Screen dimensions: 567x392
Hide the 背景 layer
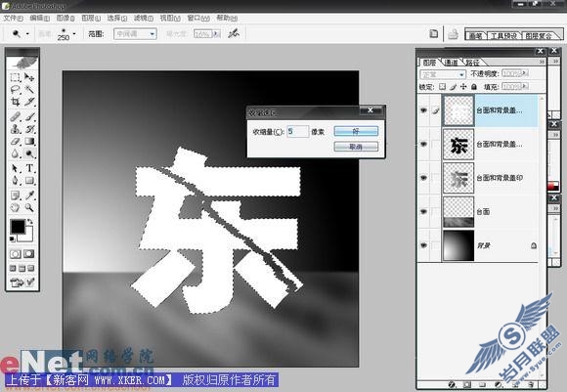click(x=423, y=245)
